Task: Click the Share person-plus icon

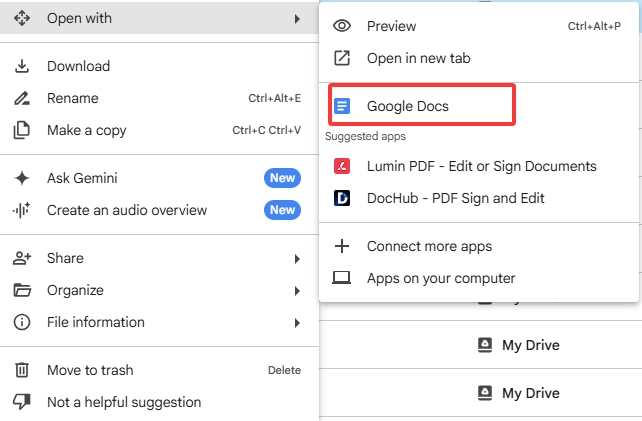Action: click(22, 258)
